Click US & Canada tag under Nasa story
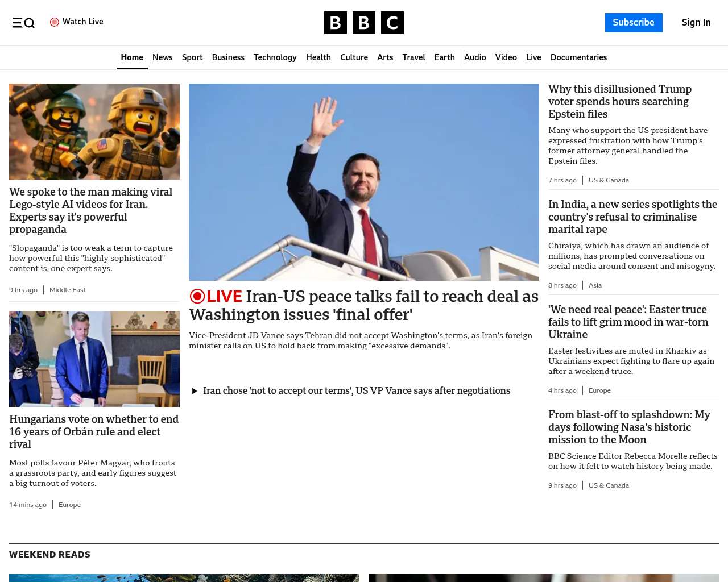This screenshot has width=728, height=582. pyautogui.click(x=609, y=485)
